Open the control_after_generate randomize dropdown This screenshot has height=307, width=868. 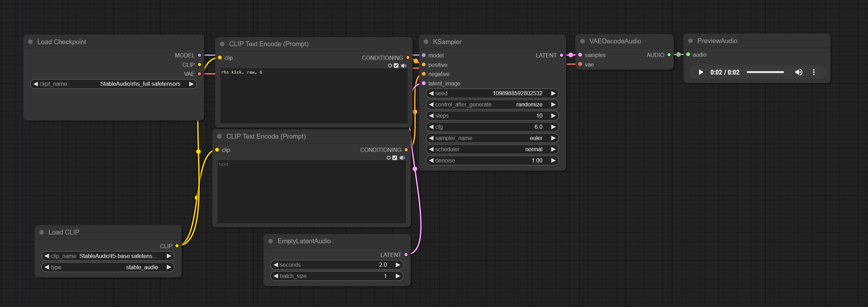(x=492, y=105)
